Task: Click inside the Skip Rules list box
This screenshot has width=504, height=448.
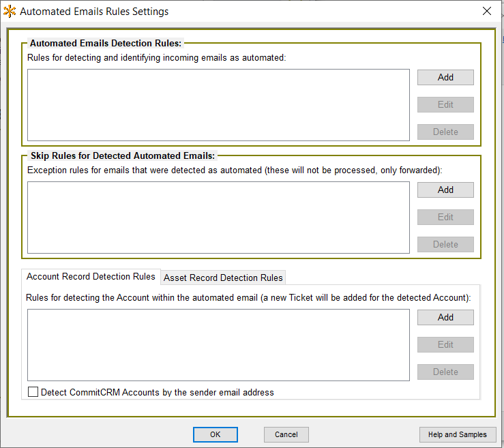Action: pos(218,217)
